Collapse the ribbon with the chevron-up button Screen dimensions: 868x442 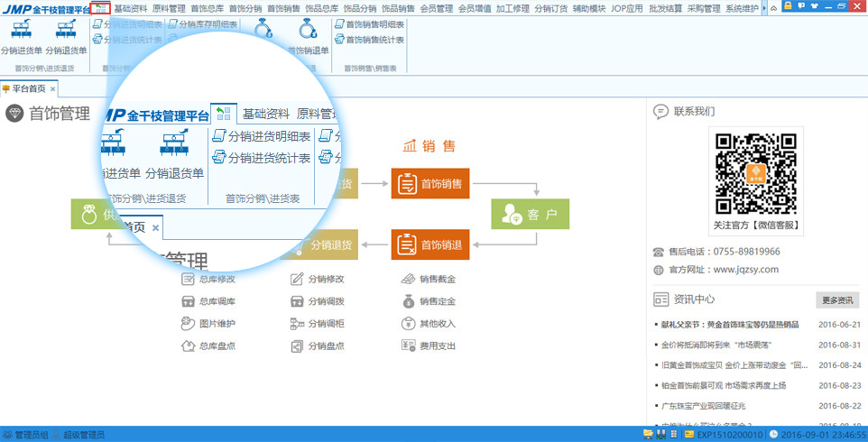coord(773,8)
